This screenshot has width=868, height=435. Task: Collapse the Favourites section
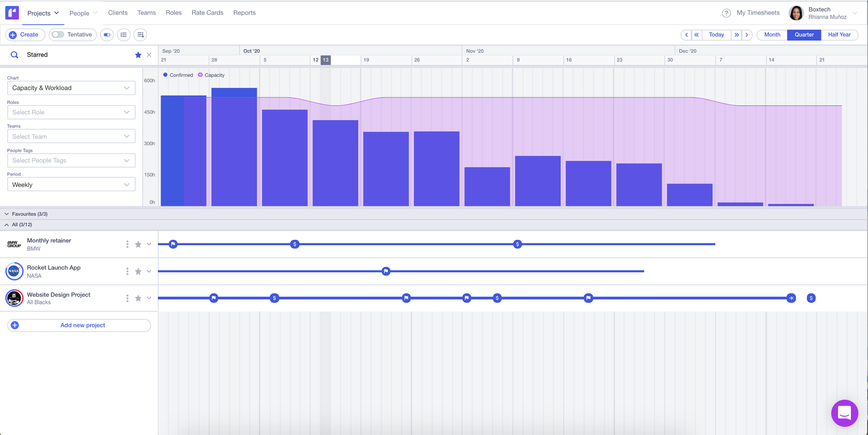pyautogui.click(x=7, y=214)
